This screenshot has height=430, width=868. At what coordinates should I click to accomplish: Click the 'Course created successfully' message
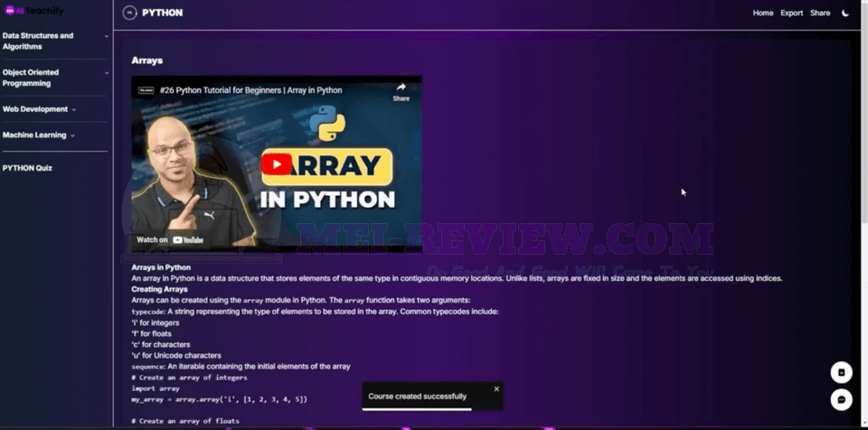coord(418,397)
